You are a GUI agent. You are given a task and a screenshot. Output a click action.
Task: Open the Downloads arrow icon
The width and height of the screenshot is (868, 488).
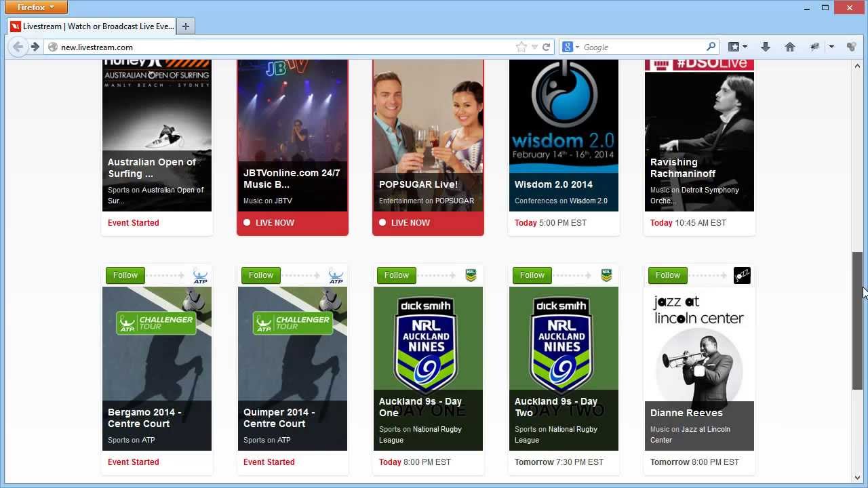click(x=766, y=47)
